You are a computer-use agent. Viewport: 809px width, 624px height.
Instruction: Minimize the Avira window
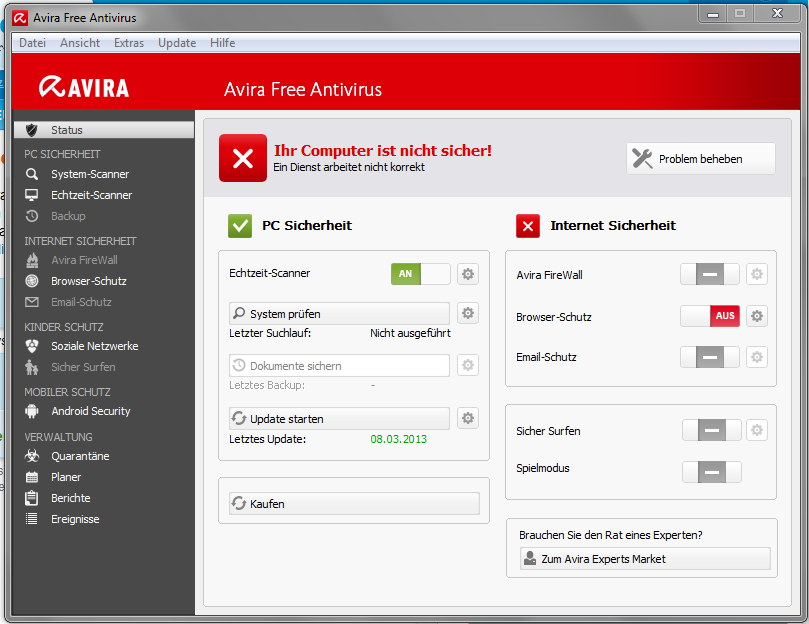tap(713, 14)
